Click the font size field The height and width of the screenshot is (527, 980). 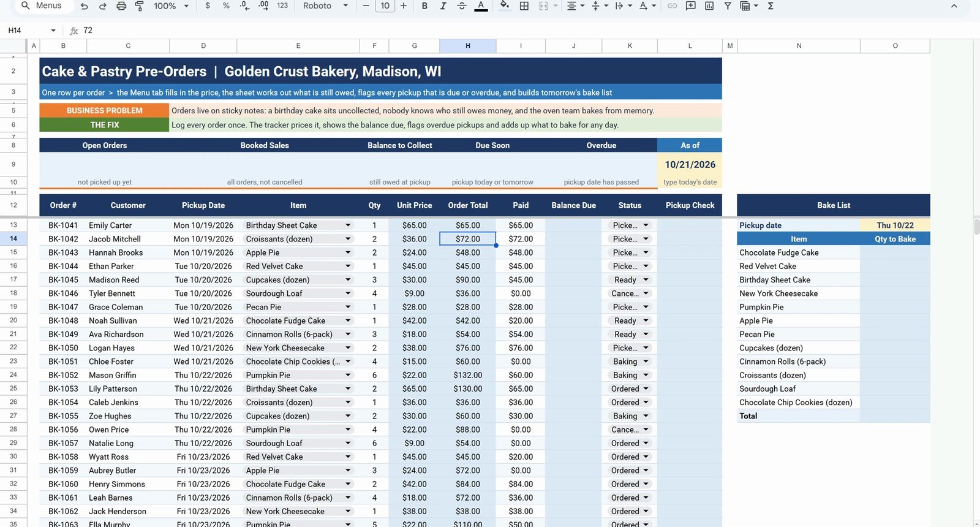point(385,6)
